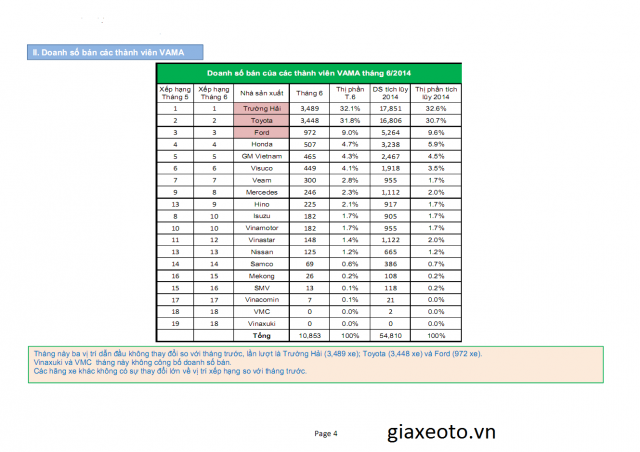The image size is (640, 452).
Task: Select the 'Xếp hạng Tháng 5' column header
Action: point(175,93)
